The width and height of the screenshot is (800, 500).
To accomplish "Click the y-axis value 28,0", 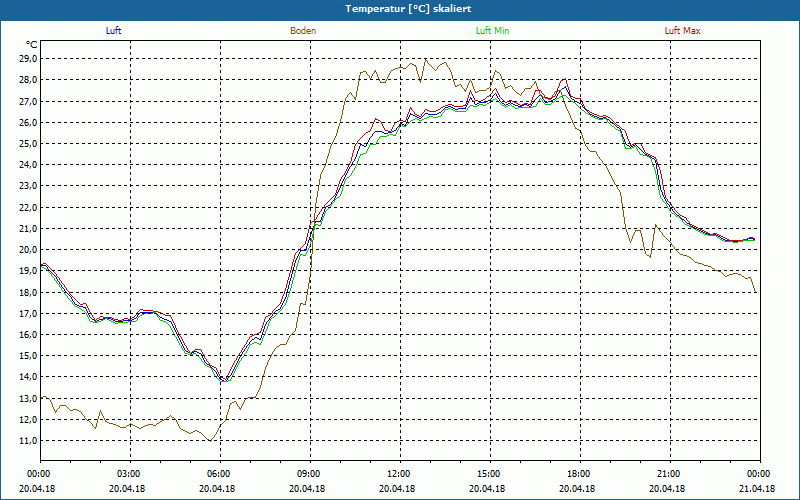I will (29, 80).
